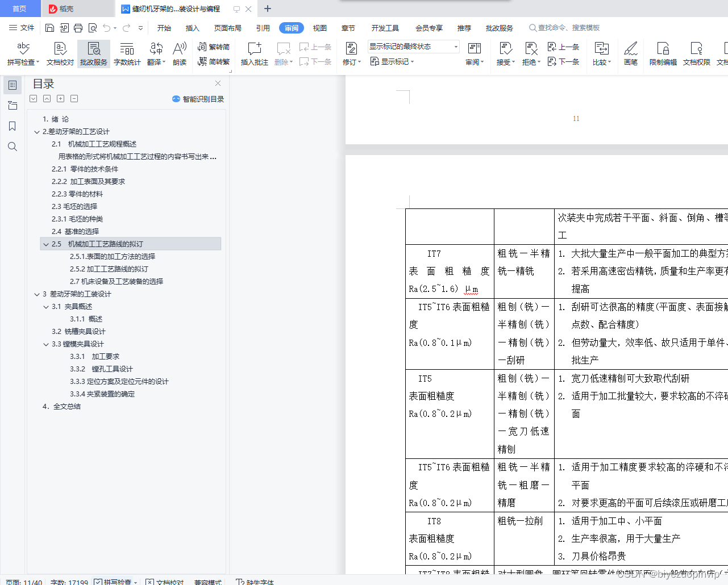
Task: Open 审阅 pane dropdown button
Action: coord(475,54)
